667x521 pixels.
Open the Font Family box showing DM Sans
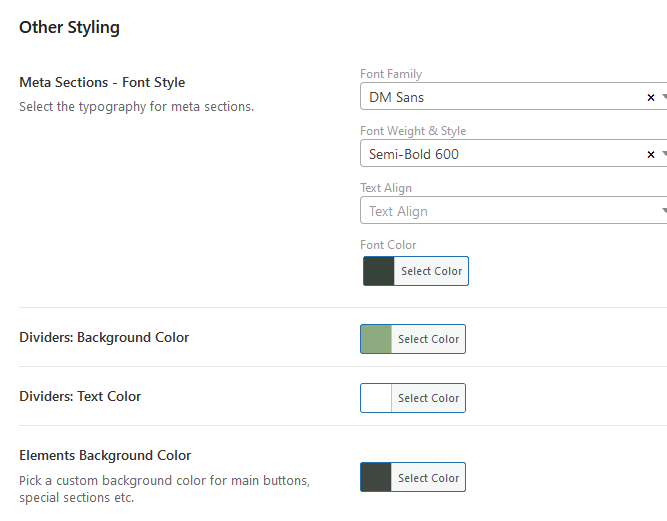tap(500, 97)
